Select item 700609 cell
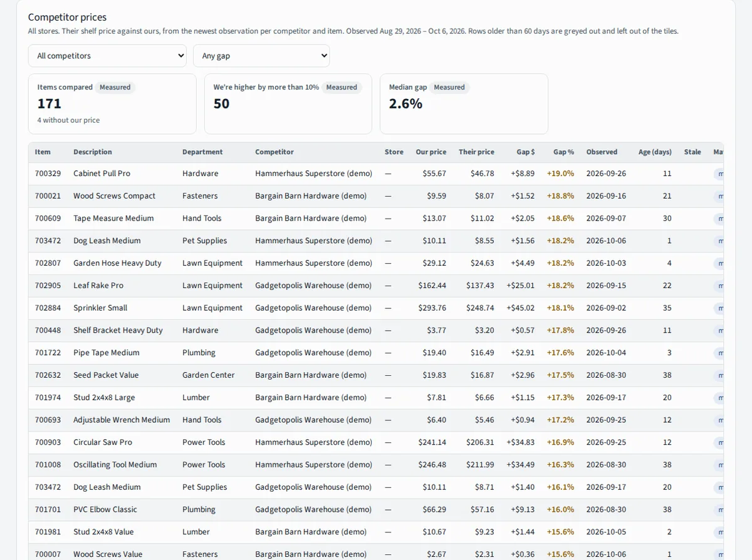Viewport: 752px width, 560px height. (x=48, y=219)
